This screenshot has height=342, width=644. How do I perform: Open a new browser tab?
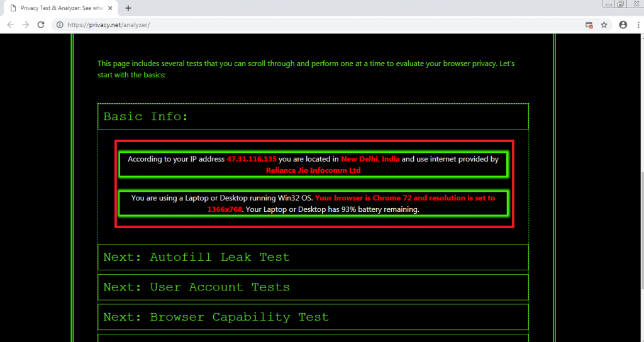click(x=128, y=8)
